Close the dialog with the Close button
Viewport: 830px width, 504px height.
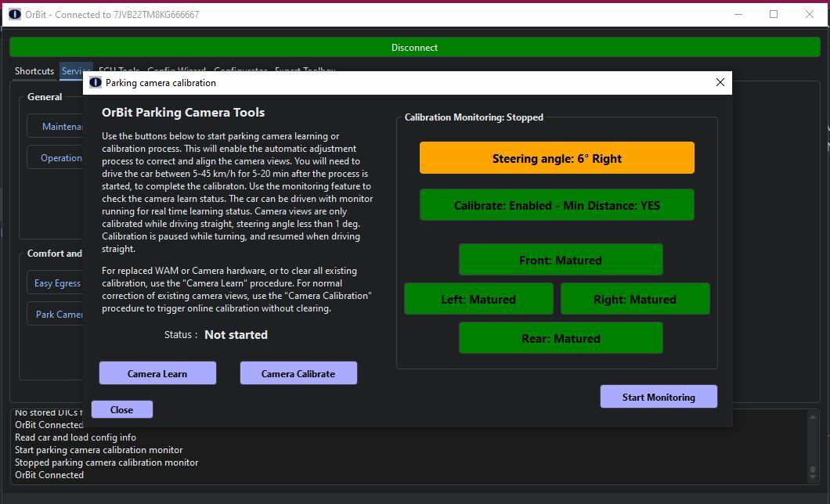pos(121,409)
